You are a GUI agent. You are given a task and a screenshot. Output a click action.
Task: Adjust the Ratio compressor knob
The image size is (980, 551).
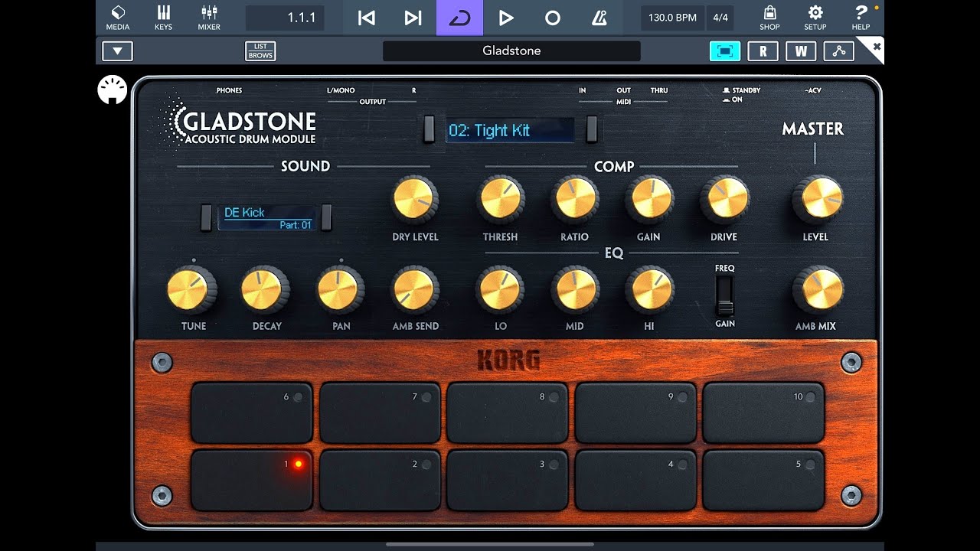[x=575, y=198]
